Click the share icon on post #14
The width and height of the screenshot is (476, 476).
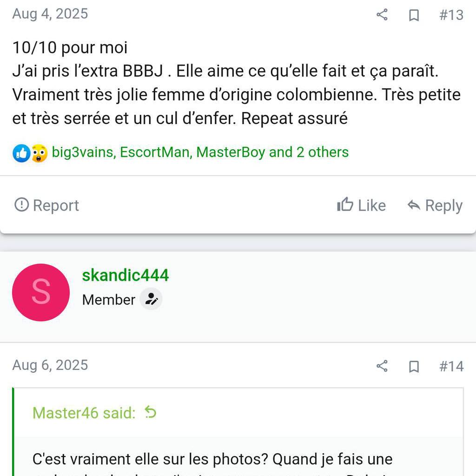(x=382, y=366)
